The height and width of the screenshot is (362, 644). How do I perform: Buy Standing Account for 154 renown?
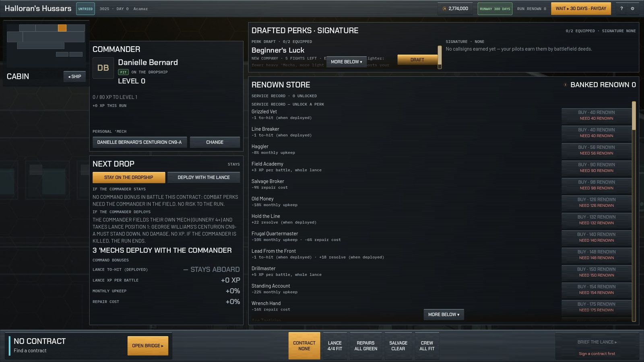click(x=596, y=290)
